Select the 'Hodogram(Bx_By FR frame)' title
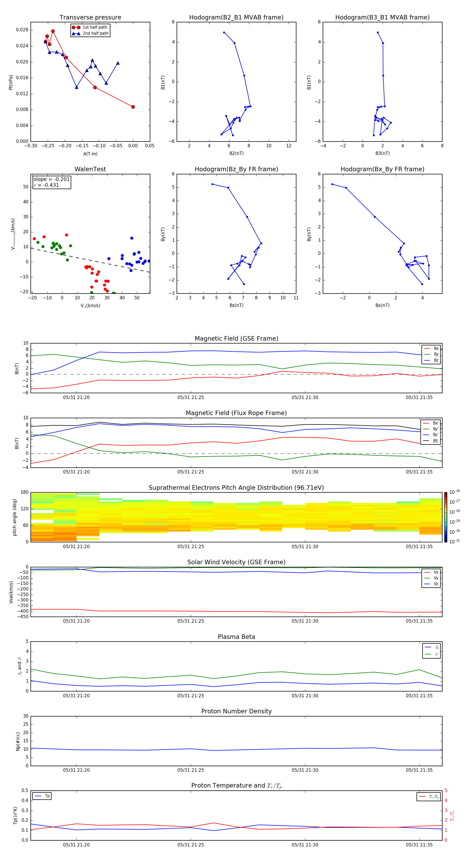Image resolution: width=473 pixels, height=868 pixels. point(382,169)
